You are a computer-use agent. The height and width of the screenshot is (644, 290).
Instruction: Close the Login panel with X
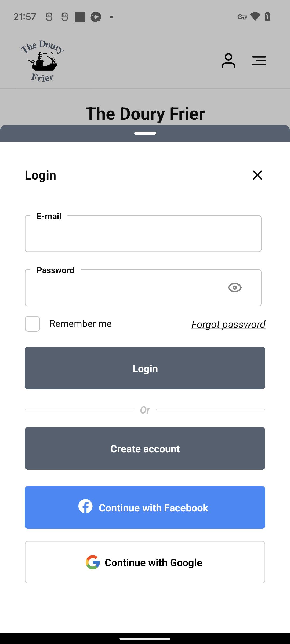pos(257,175)
